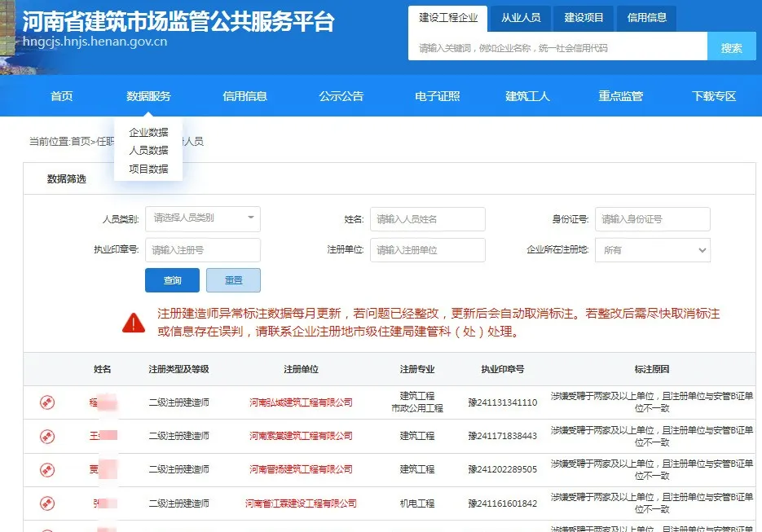Open 电子证照 in the navigation bar

point(438,96)
